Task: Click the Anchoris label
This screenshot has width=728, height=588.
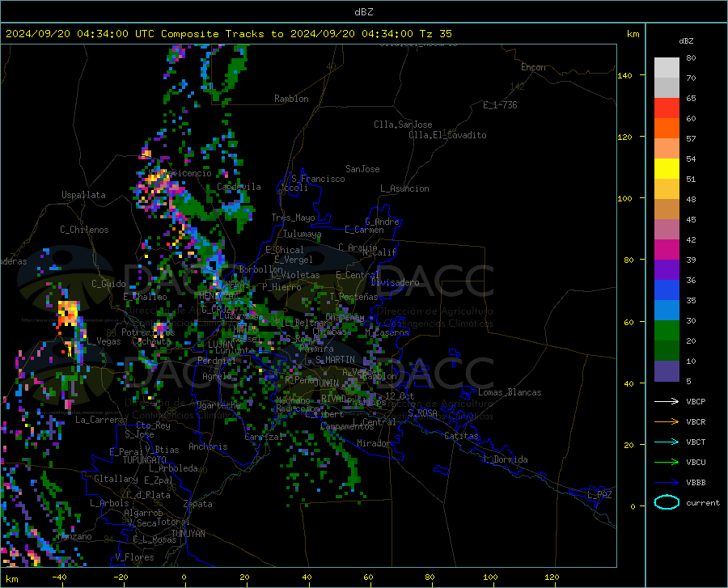Action: click(x=208, y=446)
